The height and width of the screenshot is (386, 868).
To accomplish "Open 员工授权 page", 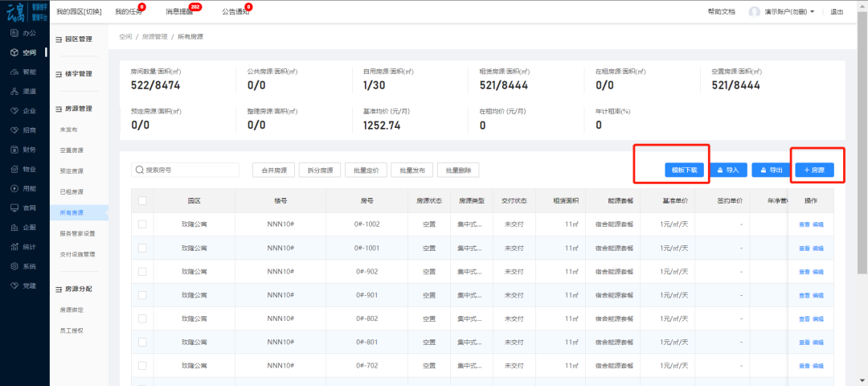I will point(72,331).
